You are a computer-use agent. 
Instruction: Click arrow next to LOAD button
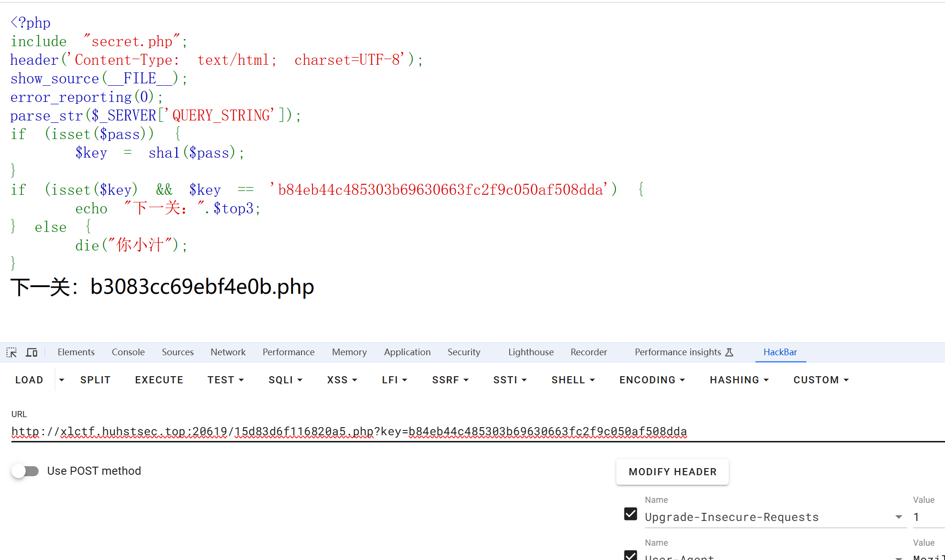61,380
